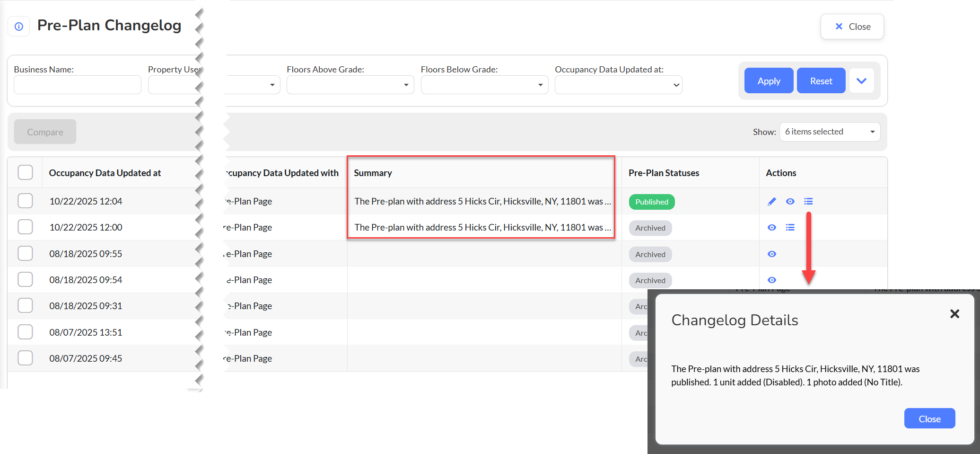The height and width of the screenshot is (454, 980).
Task: Click the Reset filter button
Action: tap(821, 81)
